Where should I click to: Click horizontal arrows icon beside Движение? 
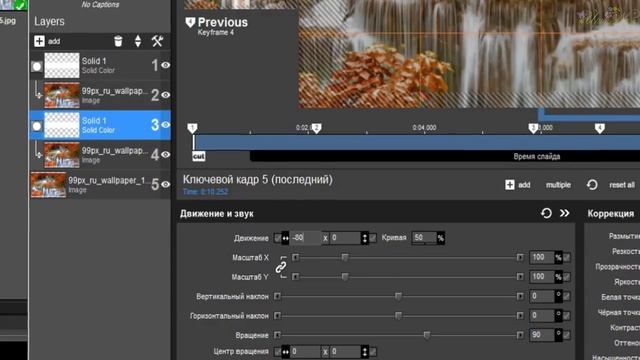[285, 238]
